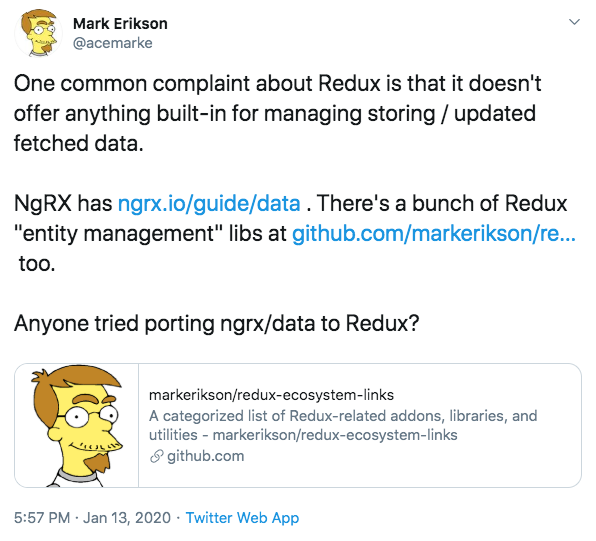Click the word 'too.' in tweet
596x541 pixels.
pyautogui.click(x=37, y=263)
